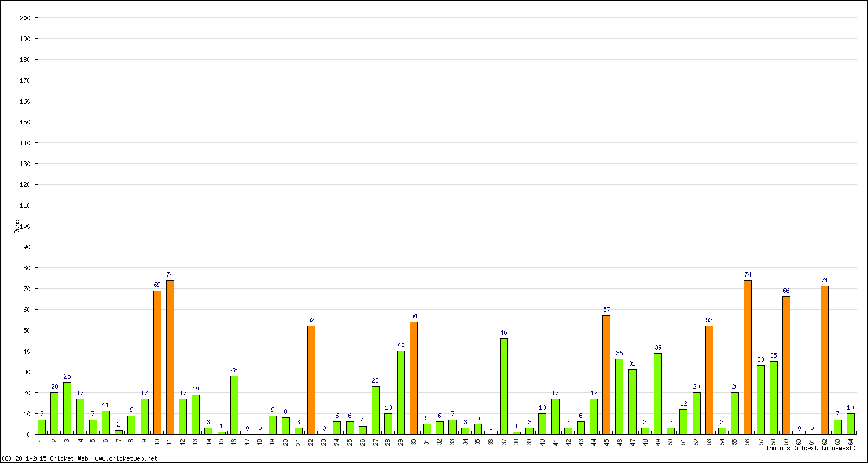Click the orange bar for innings 10

point(157,362)
